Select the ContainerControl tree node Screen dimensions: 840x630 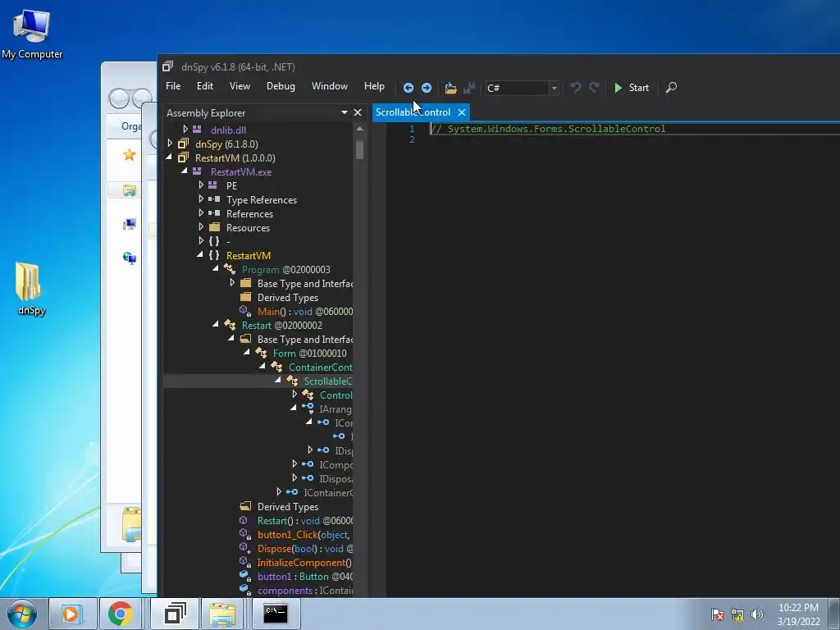[x=321, y=367]
